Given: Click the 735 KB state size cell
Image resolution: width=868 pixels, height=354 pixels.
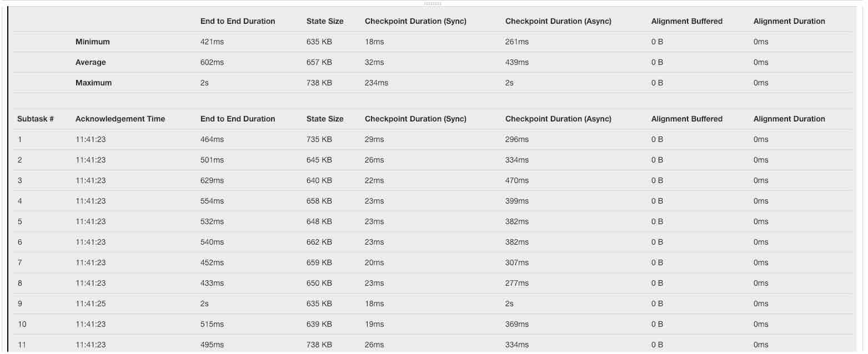Looking at the screenshot, I should tap(319, 139).
